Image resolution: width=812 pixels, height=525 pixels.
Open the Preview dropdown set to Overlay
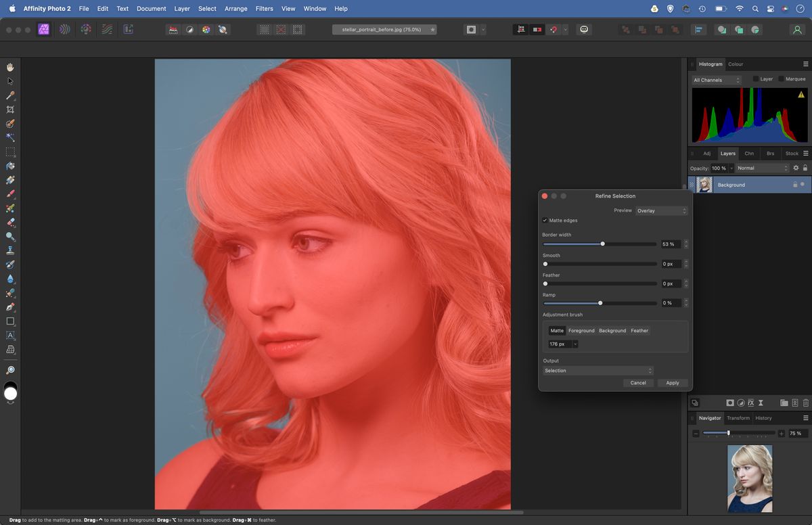click(x=661, y=210)
